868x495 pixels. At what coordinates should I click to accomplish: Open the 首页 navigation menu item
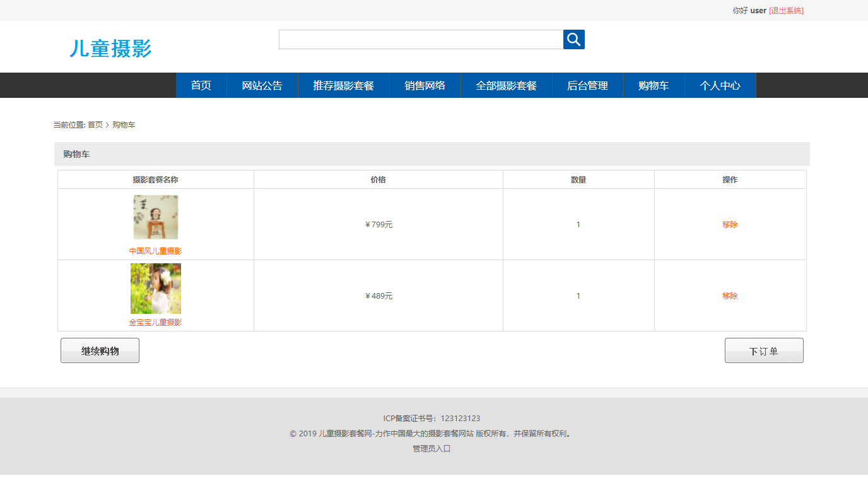point(201,85)
